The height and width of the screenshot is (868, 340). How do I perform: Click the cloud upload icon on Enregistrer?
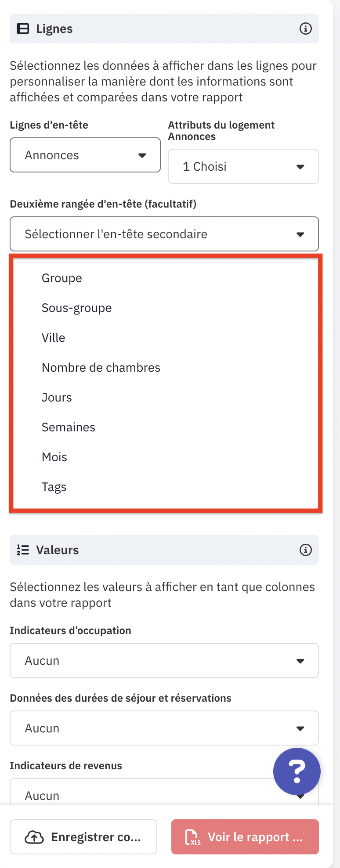pos(34,837)
